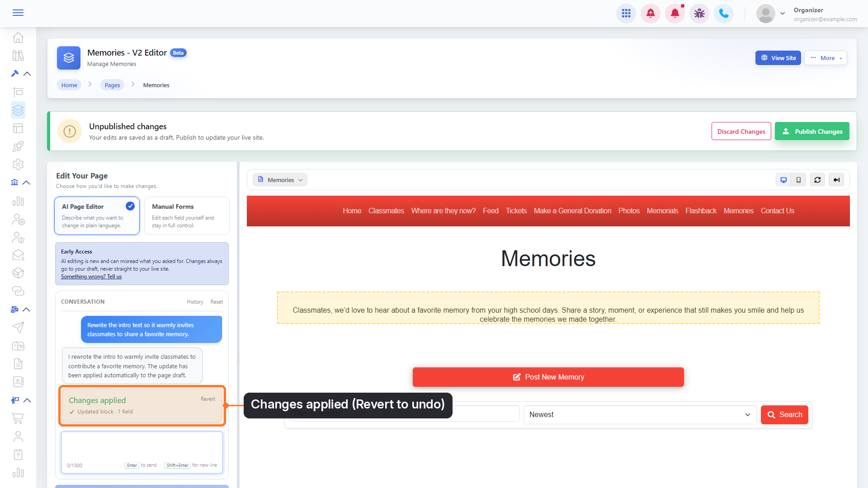The width and height of the screenshot is (868, 488).
Task: Click Something wrong? Tell us link
Action: (x=91, y=277)
